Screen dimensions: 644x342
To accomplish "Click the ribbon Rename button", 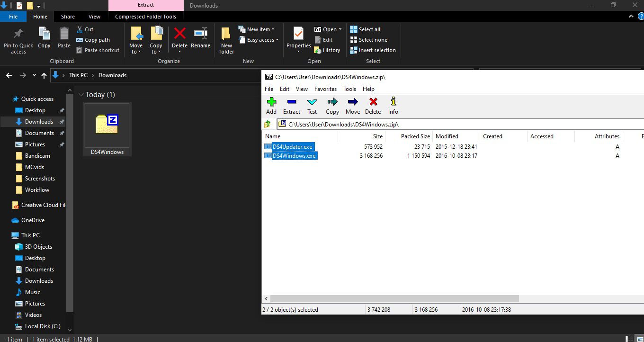I will tap(200, 38).
